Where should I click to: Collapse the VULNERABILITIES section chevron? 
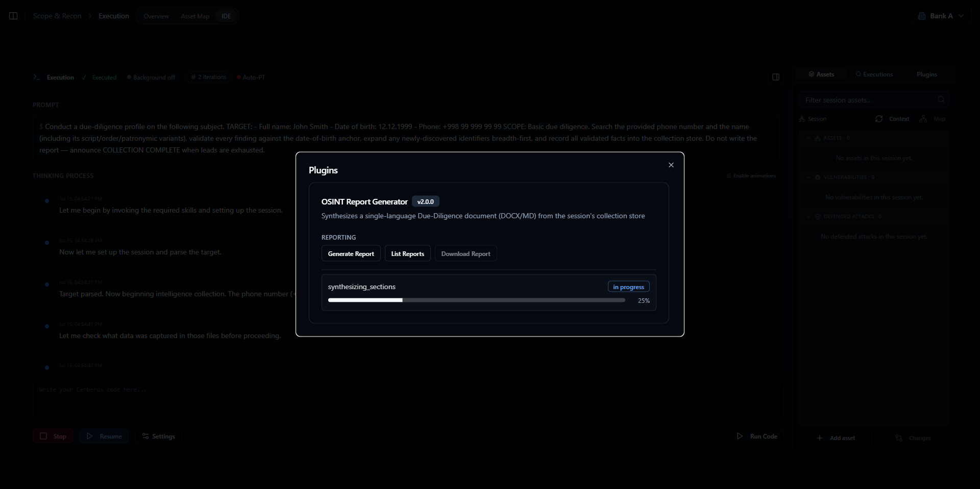coord(808,177)
